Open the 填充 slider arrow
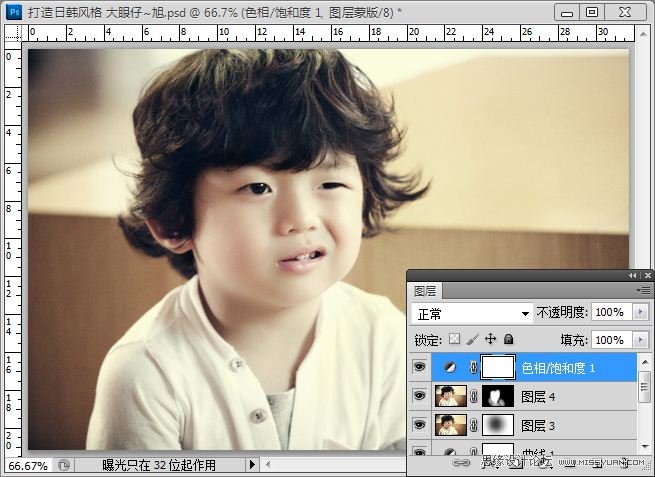Image resolution: width=655 pixels, height=477 pixels. point(640,340)
